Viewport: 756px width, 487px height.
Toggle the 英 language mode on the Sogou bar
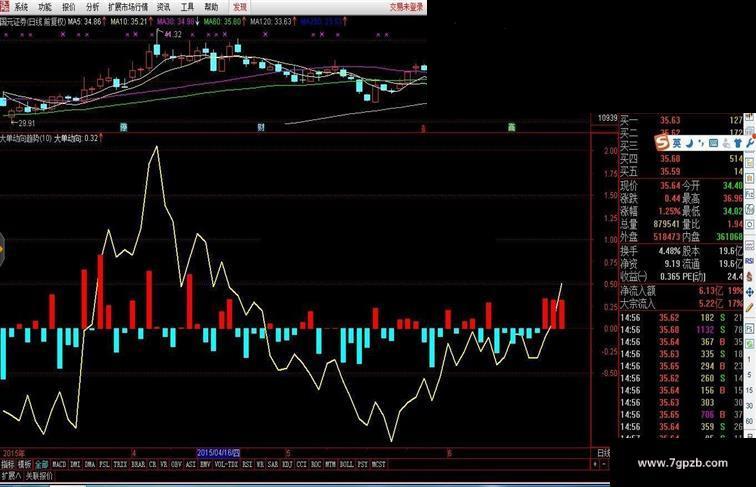click(677, 143)
